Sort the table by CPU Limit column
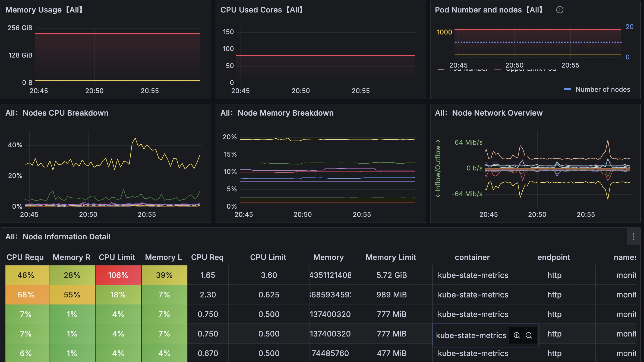 (x=268, y=257)
